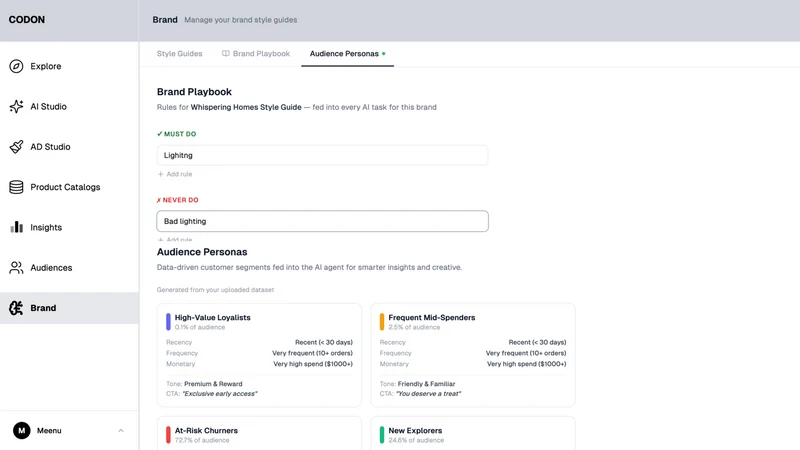Click the purple High-Value Loyalists color bar

tap(168, 322)
